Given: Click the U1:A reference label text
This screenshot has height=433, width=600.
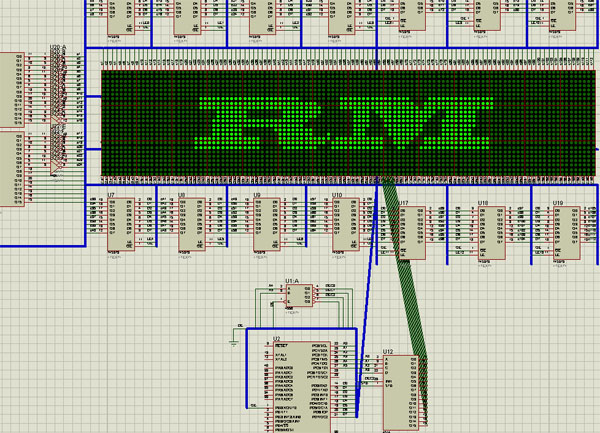Looking at the screenshot, I should click(292, 281).
